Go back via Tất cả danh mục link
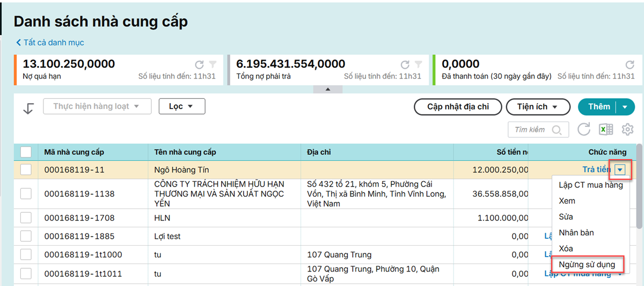Screen dimensions: 644x286 [x=50, y=42]
